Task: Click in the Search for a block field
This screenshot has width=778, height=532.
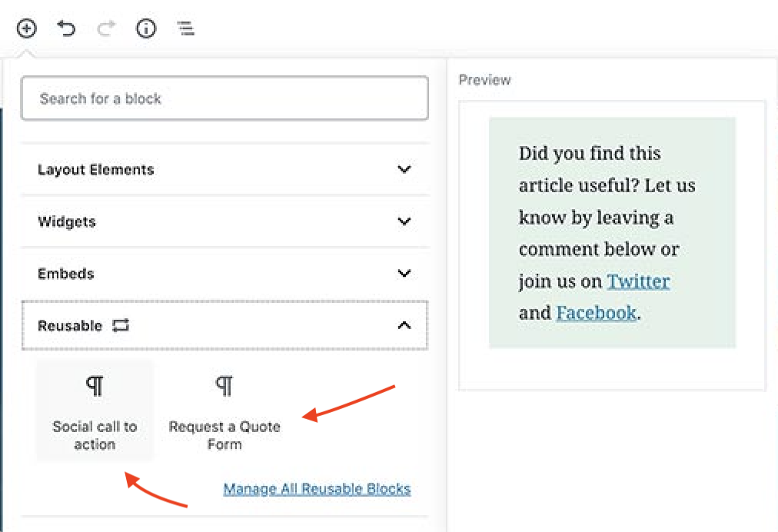Action: (x=224, y=98)
